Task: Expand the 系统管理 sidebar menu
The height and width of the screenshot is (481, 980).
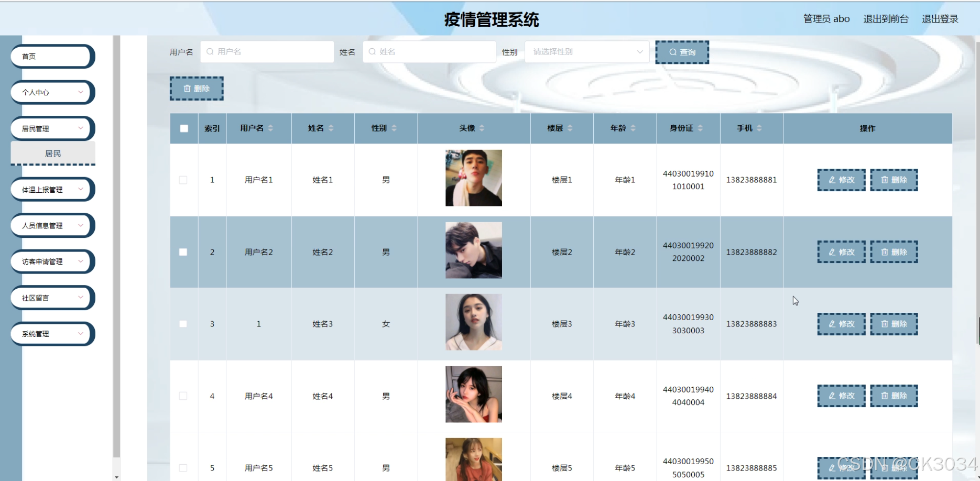Action: 52,334
